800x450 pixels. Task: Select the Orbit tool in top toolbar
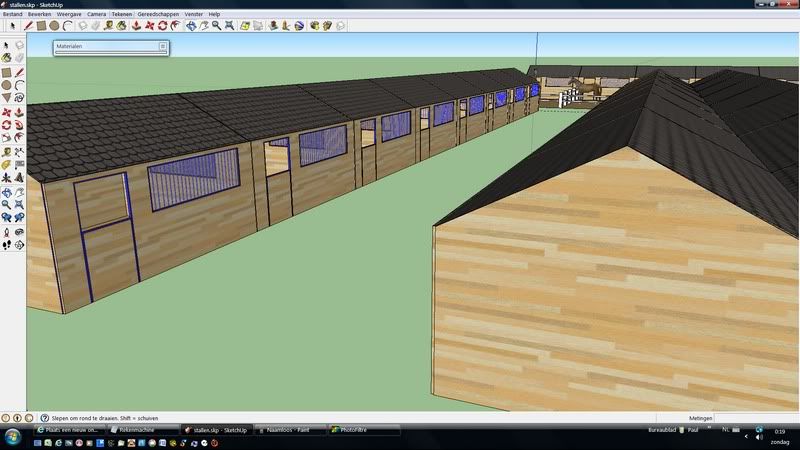(191, 26)
